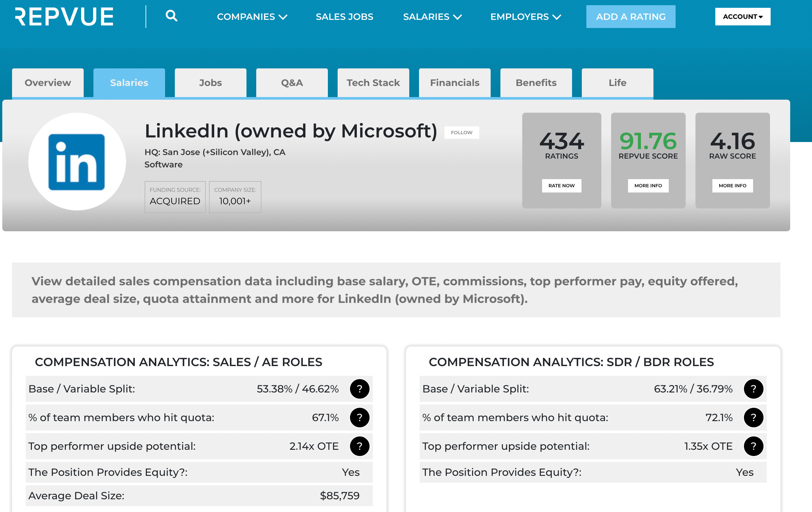Expand the Salaries navigation dropdown
Screen dimensions: 812x512
[432, 17]
